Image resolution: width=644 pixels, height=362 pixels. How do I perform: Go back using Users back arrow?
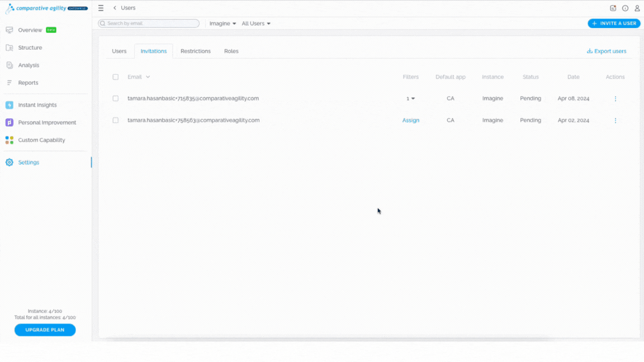pos(115,8)
